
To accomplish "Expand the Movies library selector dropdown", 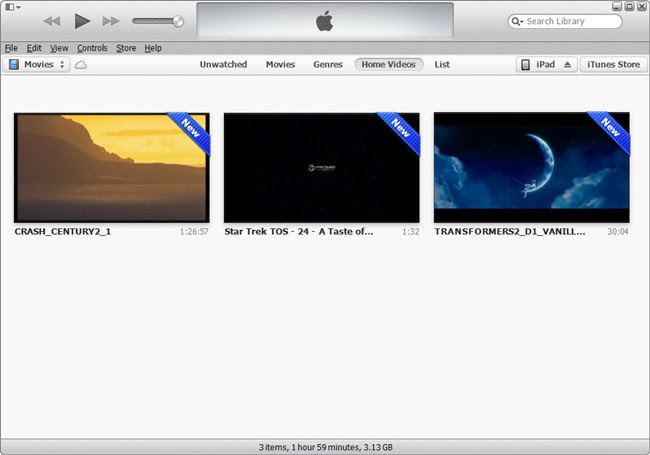I will click(36, 65).
